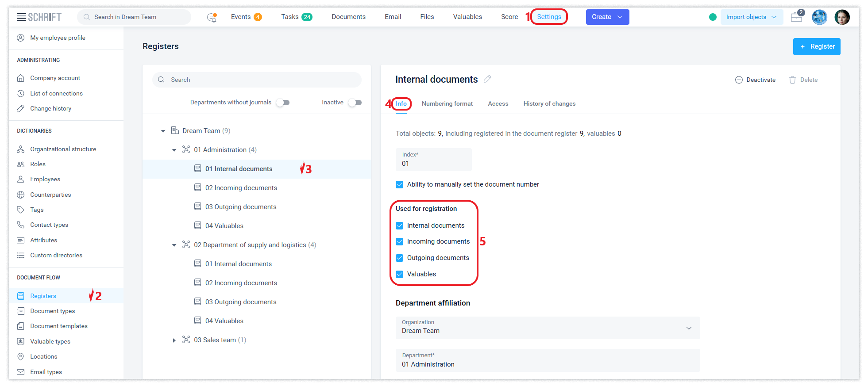The image size is (868, 386).
Task: Click the user profile avatar photo
Action: (842, 17)
